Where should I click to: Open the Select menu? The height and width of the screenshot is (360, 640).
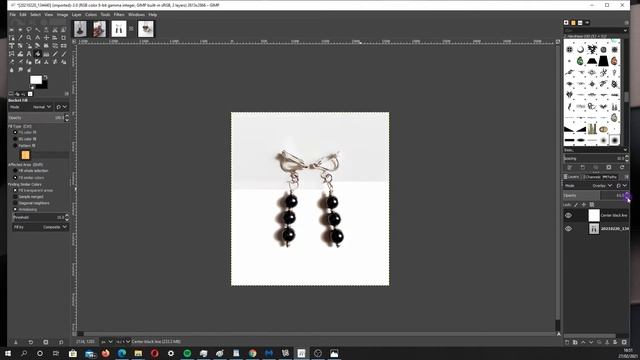pos(36,15)
